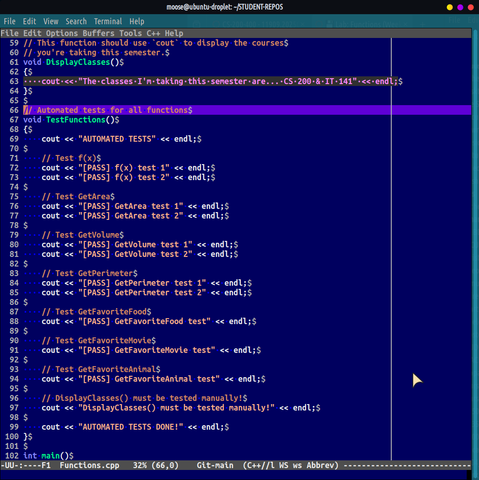Click the opening brace on line 68
Image resolution: width=479 pixels, height=480 pixels.
pos(25,130)
